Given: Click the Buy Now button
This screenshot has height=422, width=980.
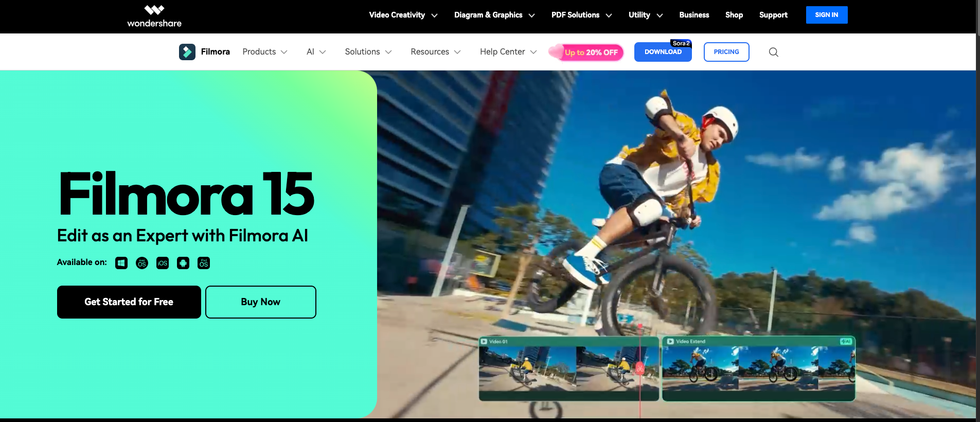Looking at the screenshot, I should tap(260, 302).
